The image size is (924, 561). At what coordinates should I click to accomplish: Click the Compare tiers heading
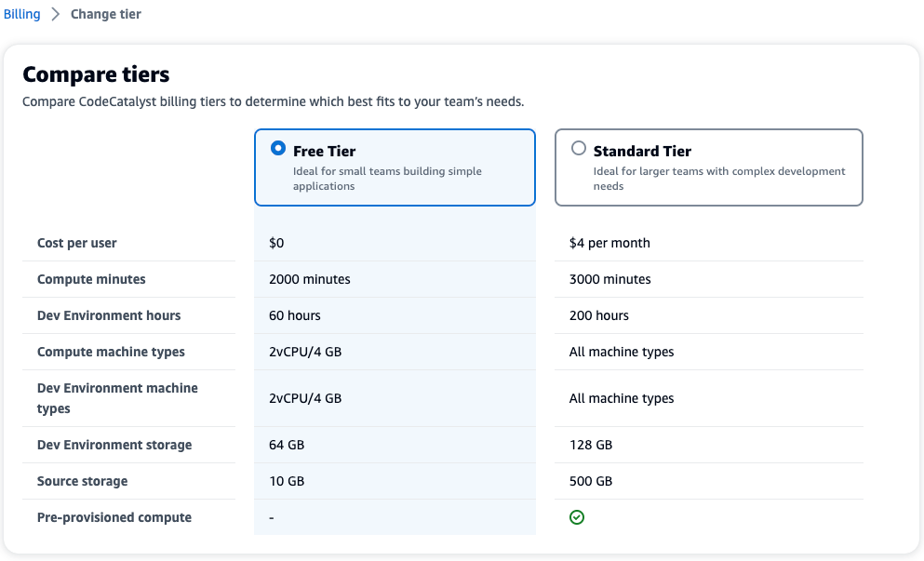tap(96, 74)
